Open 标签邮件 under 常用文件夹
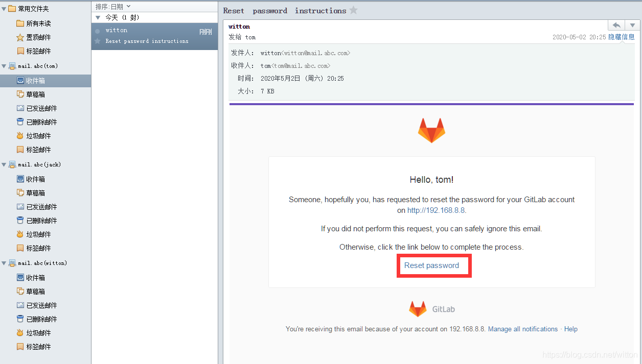The image size is (642, 364). (x=34, y=51)
